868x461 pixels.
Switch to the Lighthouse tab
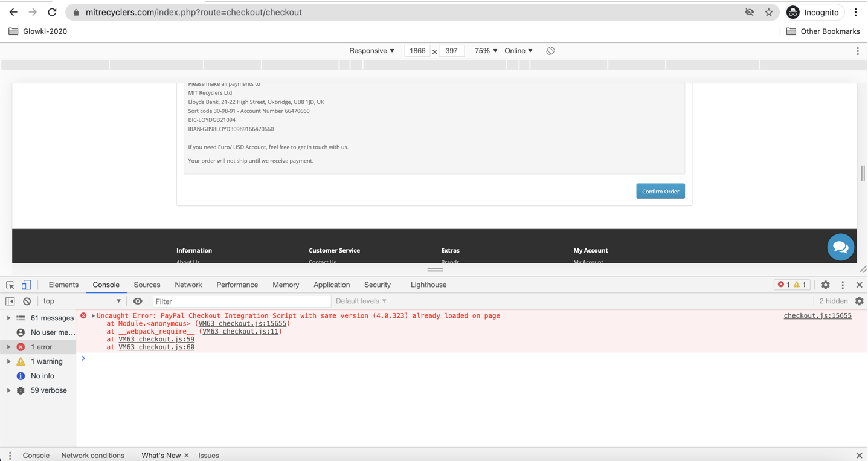429,285
